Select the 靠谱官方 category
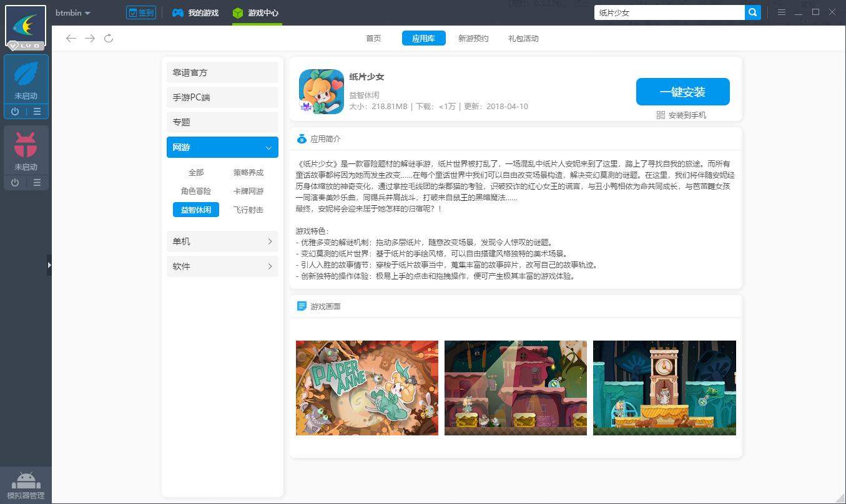 222,72
